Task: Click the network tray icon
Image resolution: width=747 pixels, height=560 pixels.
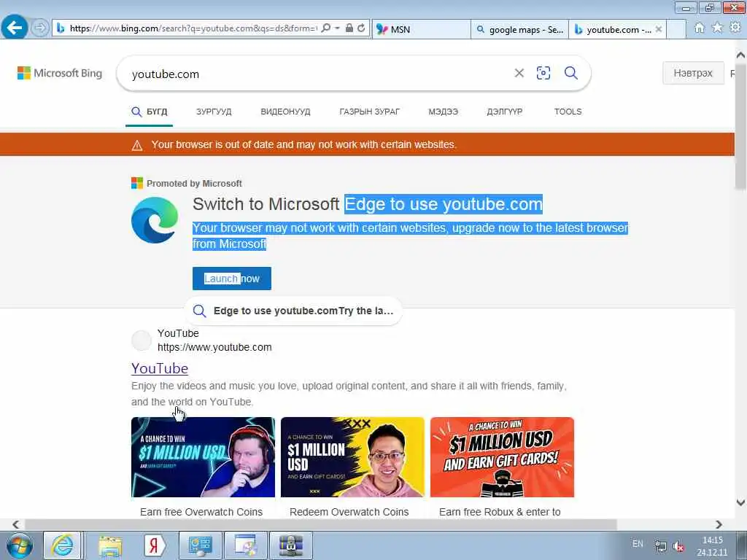Action: [660, 547]
